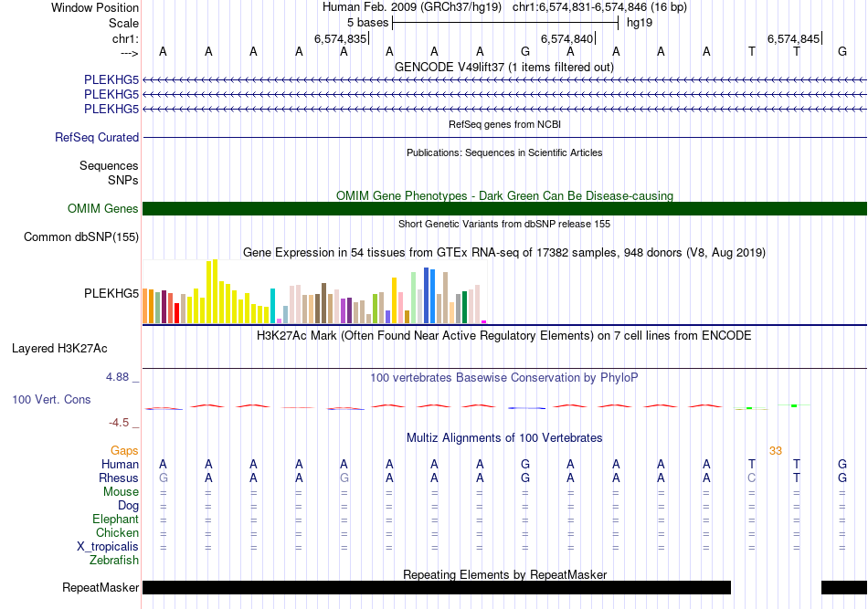Click the chr1: ruler label
Screen dimensions: 868x609
click(126, 38)
